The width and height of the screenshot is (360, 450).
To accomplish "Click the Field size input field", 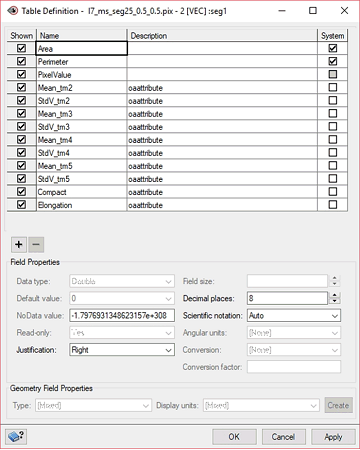I will (287, 281).
